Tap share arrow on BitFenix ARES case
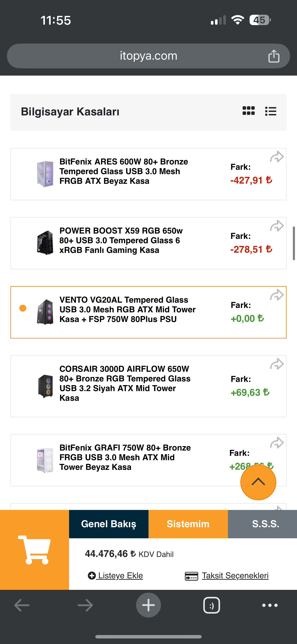The image size is (297, 644). click(277, 157)
